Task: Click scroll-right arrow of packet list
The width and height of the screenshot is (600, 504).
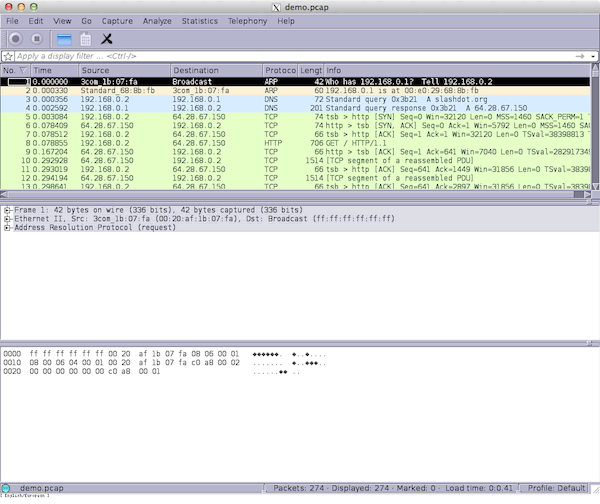Action: (588, 194)
